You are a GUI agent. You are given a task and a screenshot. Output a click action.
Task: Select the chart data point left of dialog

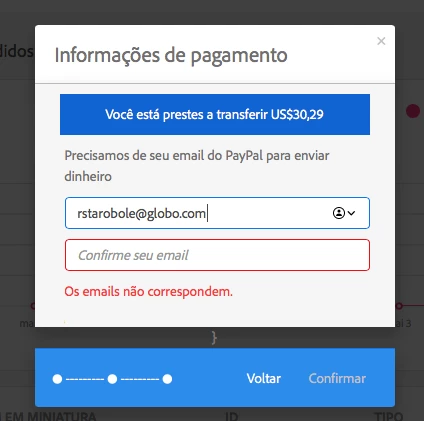pos(33,305)
